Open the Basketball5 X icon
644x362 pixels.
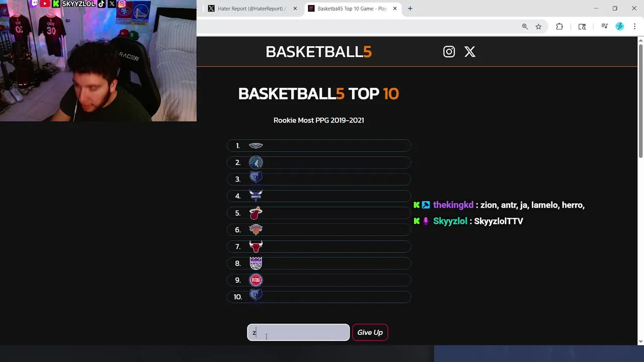tap(470, 52)
